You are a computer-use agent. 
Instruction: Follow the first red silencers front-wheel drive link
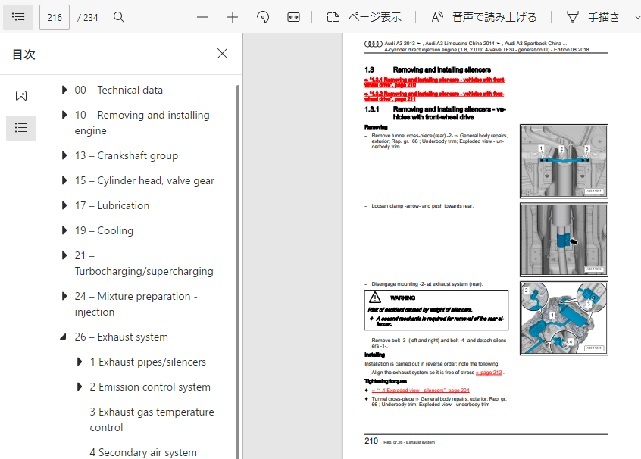coord(434,82)
